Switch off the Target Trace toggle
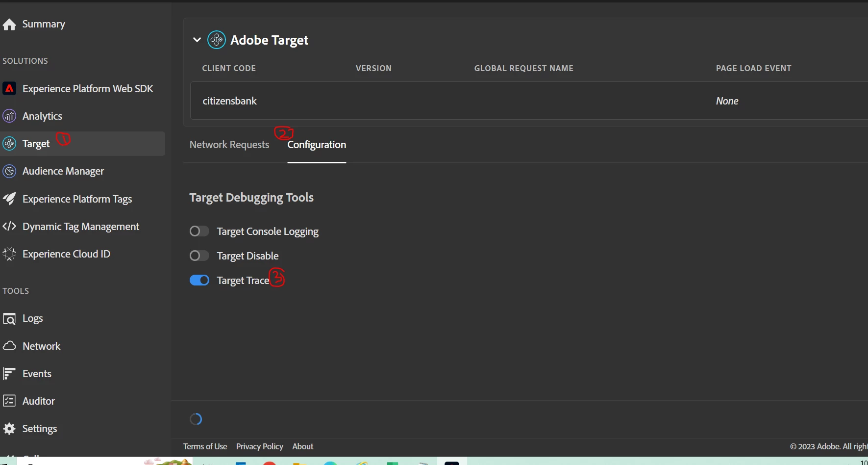 199,280
